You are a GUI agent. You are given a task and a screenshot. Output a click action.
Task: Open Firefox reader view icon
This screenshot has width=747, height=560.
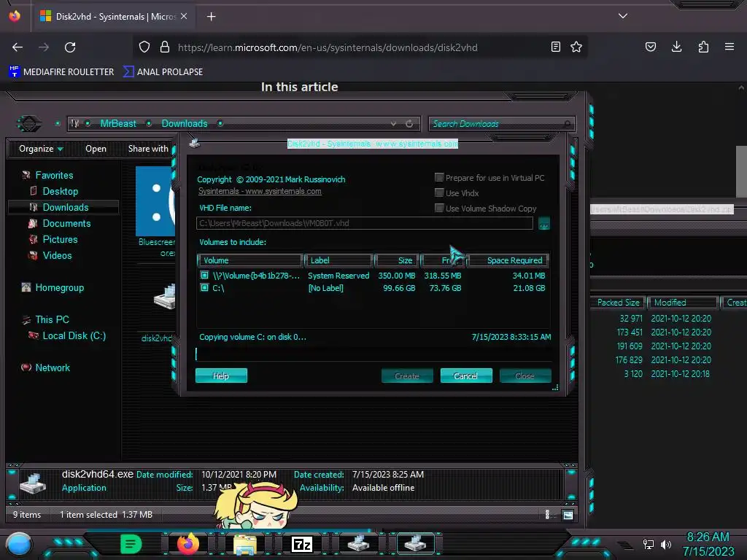click(x=555, y=47)
